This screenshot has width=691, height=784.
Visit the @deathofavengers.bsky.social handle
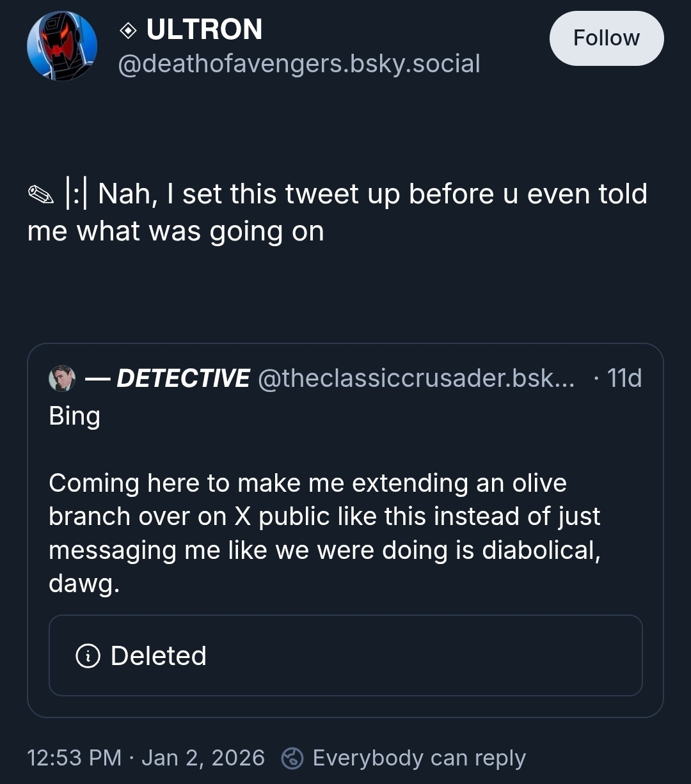point(299,64)
